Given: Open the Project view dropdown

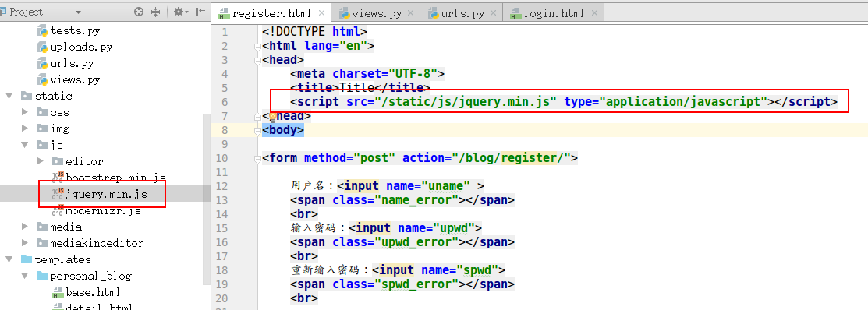Looking at the screenshot, I should pos(78,12).
